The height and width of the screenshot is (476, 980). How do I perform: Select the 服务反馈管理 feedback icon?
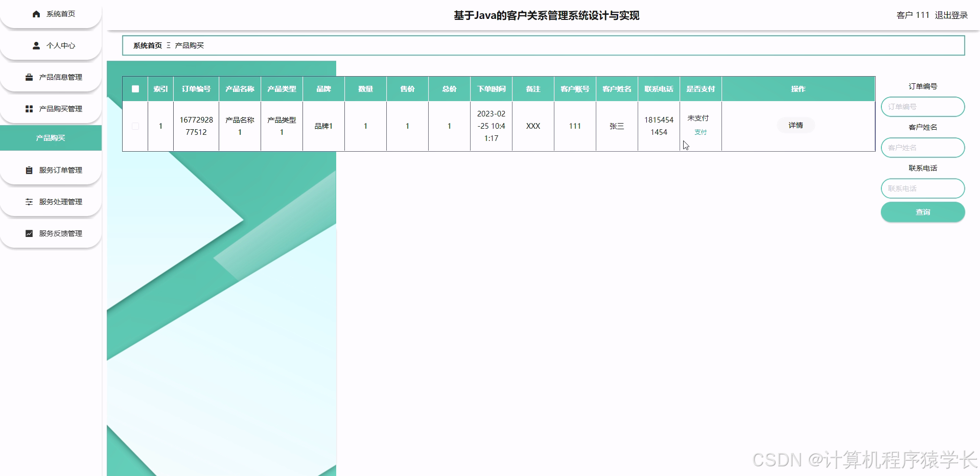tap(28, 233)
